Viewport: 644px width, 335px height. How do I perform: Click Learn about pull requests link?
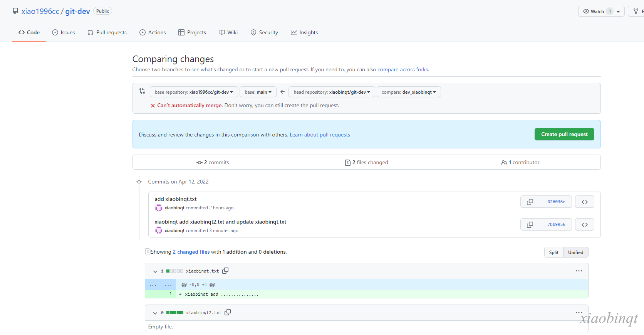pos(320,135)
